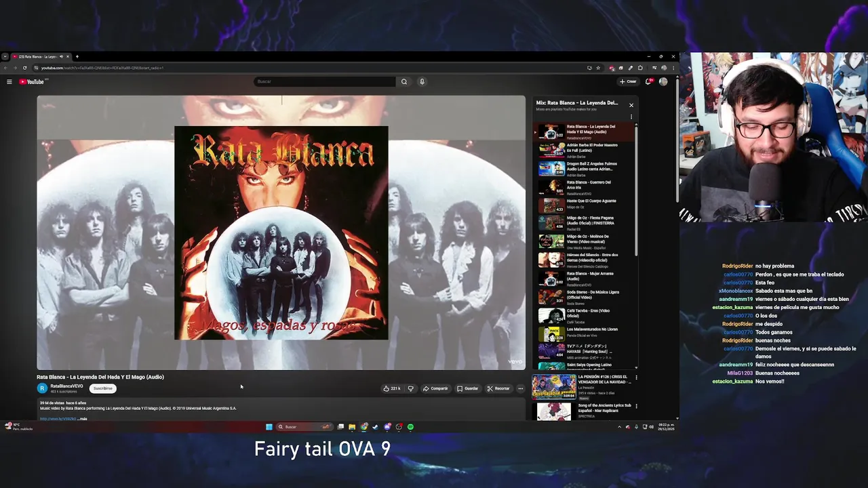Open options for LA PENSIÓN #126 video
Screen dimensions: 868x488
pos(636,378)
